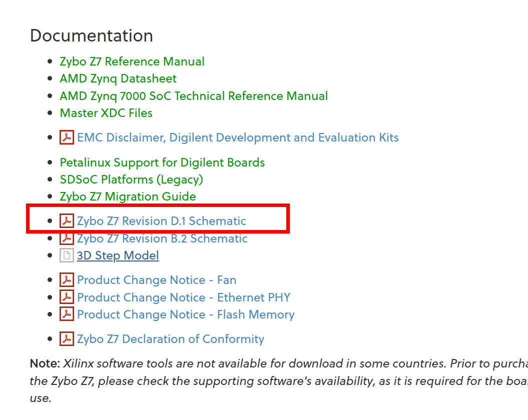
Task: Open Product Change Notice - Ethernet PHY
Action: click(x=183, y=297)
